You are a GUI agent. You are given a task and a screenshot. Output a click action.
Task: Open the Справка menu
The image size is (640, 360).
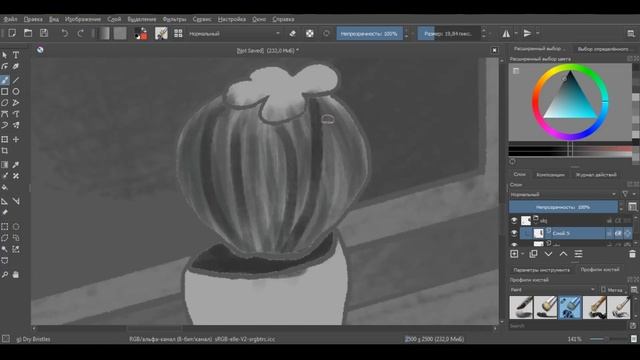point(283,19)
